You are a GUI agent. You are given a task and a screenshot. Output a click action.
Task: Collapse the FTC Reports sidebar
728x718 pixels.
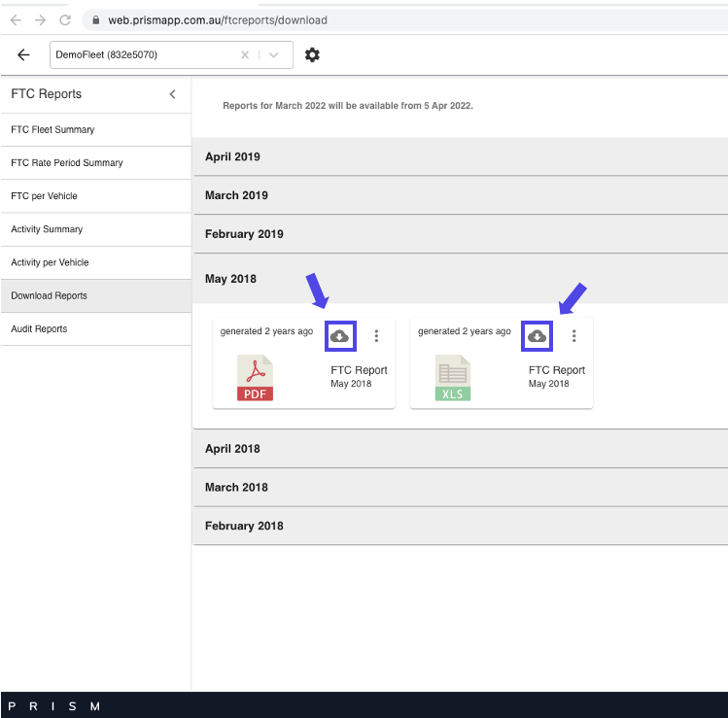[x=172, y=94]
